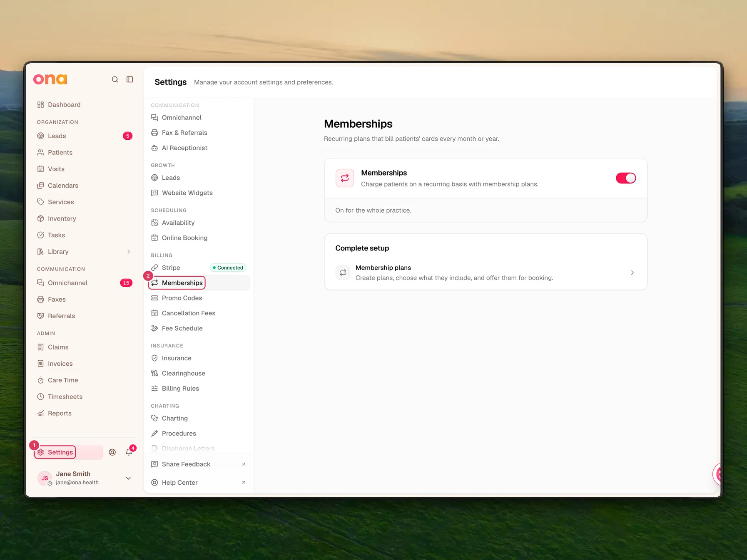747x560 pixels.
Task: Collapse the sidebar panel icon
Action: click(x=130, y=79)
